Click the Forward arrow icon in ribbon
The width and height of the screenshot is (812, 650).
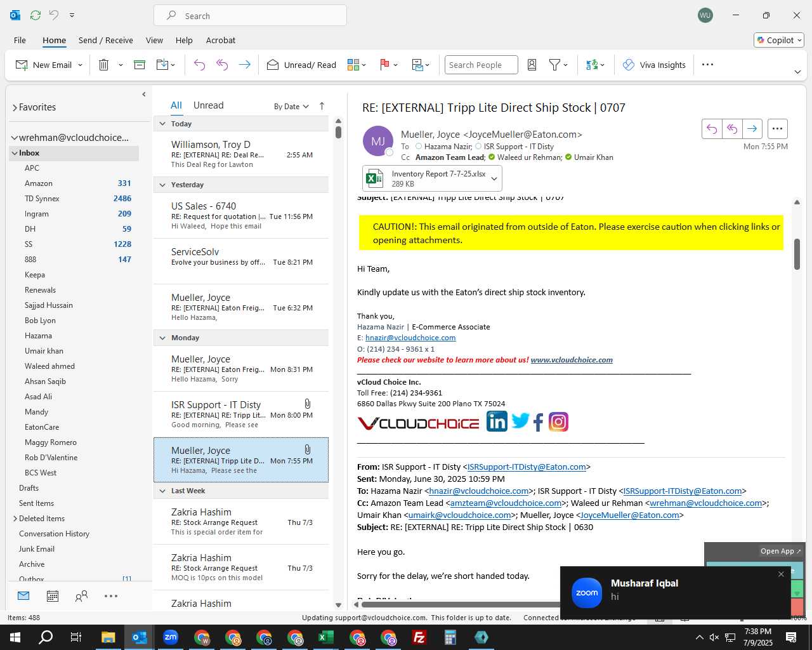click(x=244, y=65)
